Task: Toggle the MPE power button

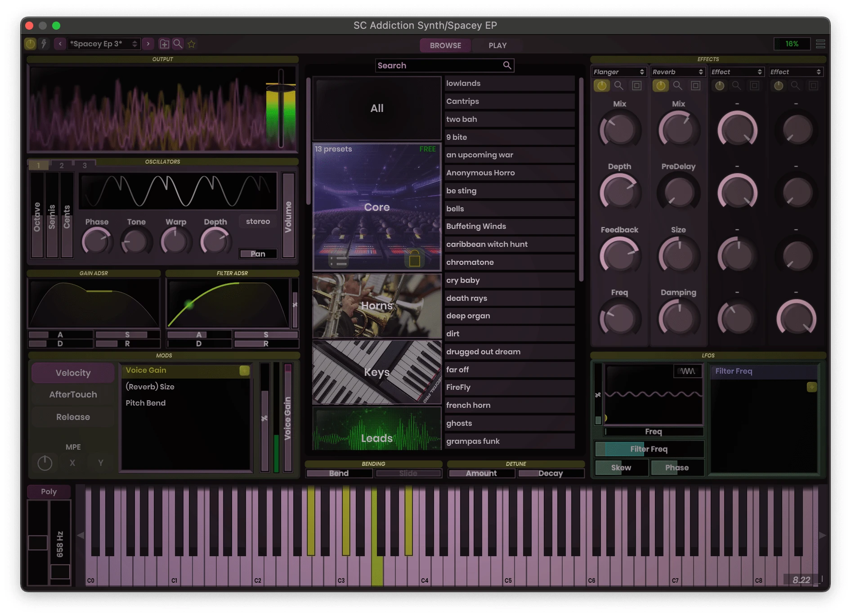Action: pyautogui.click(x=45, y=463)
